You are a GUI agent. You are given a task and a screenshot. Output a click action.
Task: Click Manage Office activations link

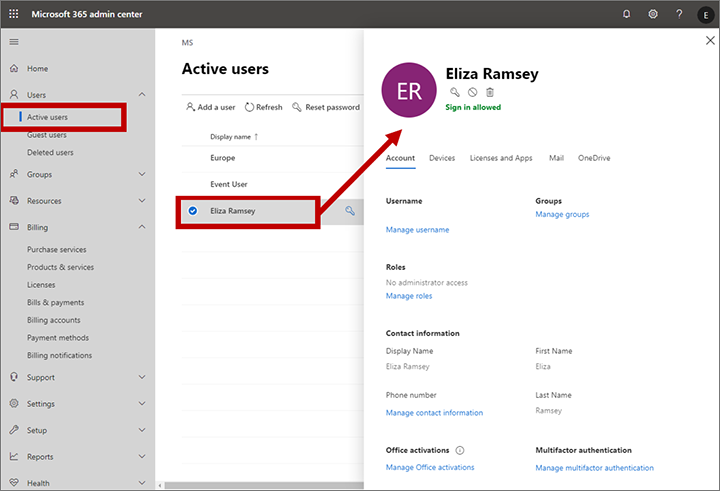tap(430, 467)
